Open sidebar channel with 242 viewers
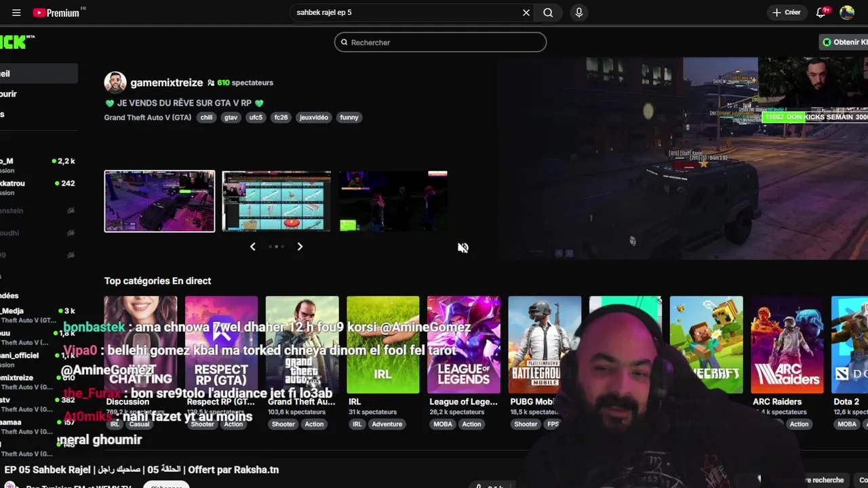This screenshot has width=868, height=488. [39, 187]
